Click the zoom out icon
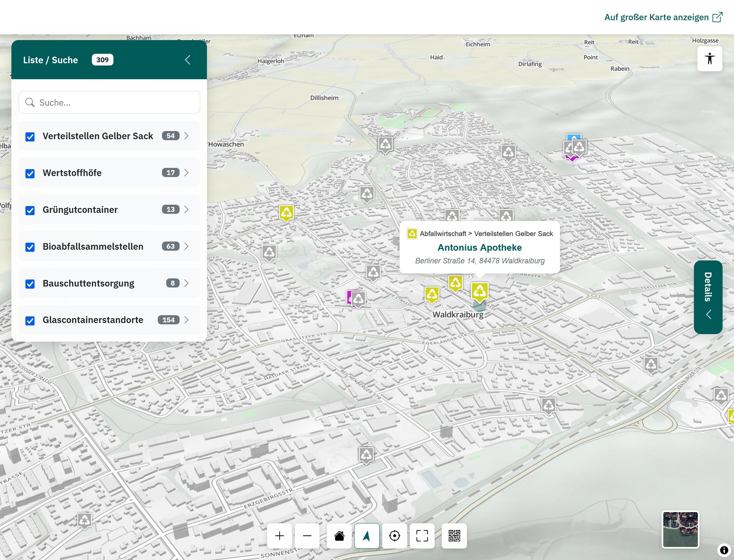This screenshot has width=734, height=560. coord(307,536)
